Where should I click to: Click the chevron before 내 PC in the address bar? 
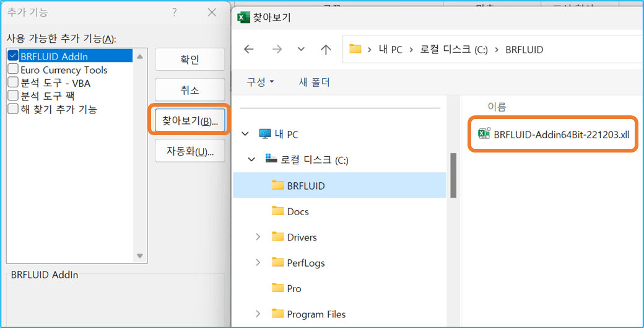[x=370, y=50]
